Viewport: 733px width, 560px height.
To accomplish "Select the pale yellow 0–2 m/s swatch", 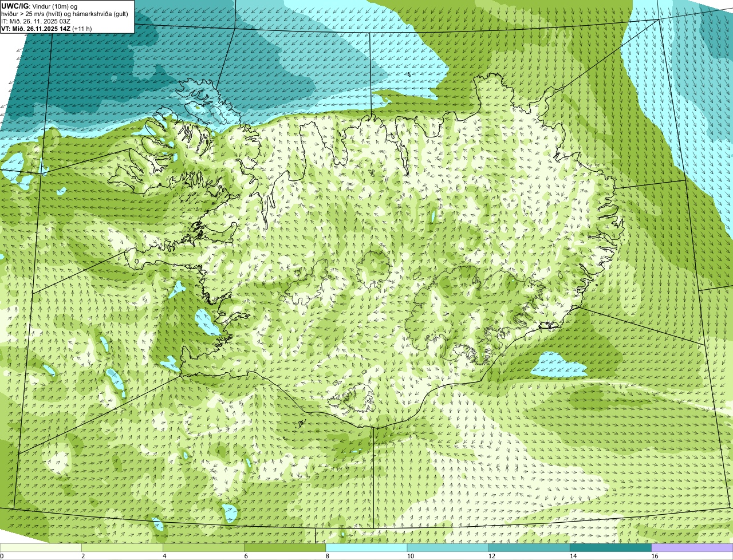I will (x=41, y=548).
